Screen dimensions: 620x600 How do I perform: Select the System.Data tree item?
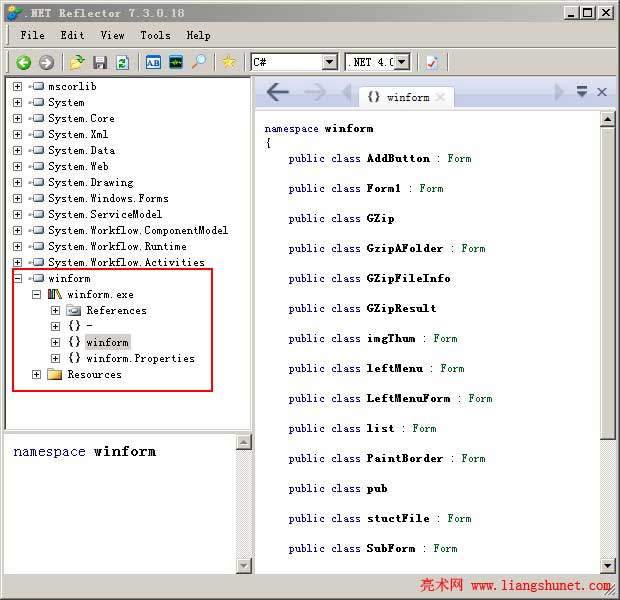click(81, 150)
